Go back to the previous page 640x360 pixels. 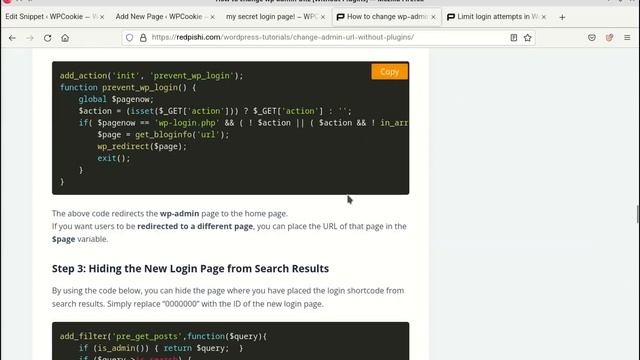pos(12,38)
